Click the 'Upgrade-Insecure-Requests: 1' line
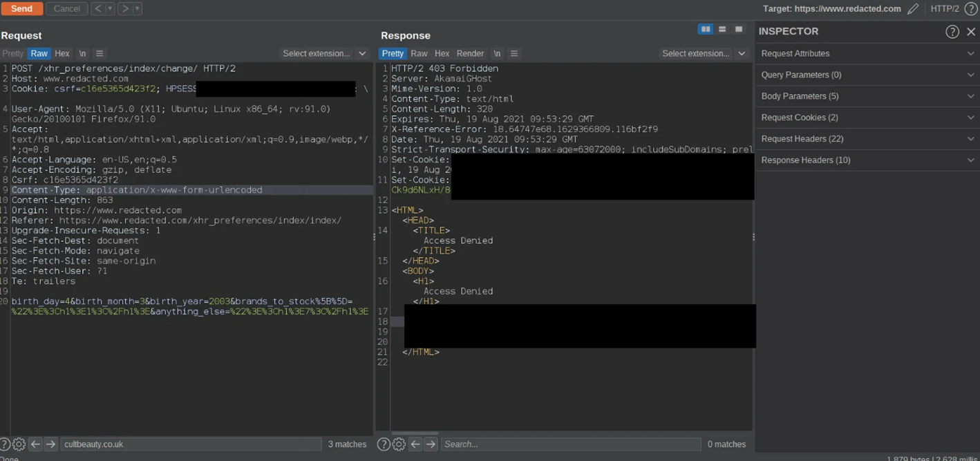The width and height of the screenshot is (980, 461). point(86,231)
